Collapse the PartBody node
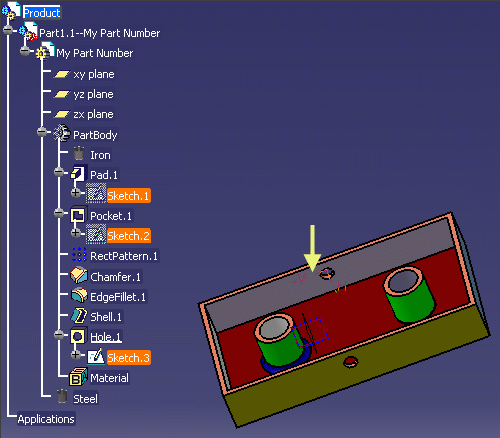500x438 pixels. [42, 132]
